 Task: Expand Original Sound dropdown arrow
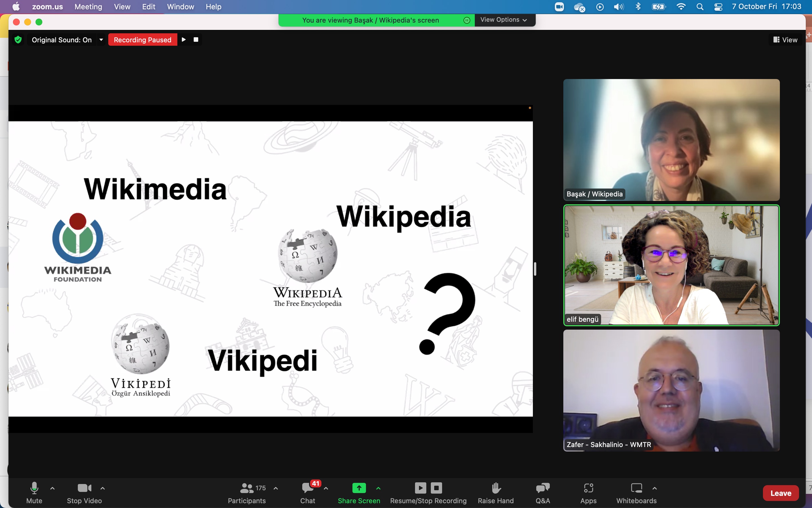pyautogui.click(x=101, y=40)
